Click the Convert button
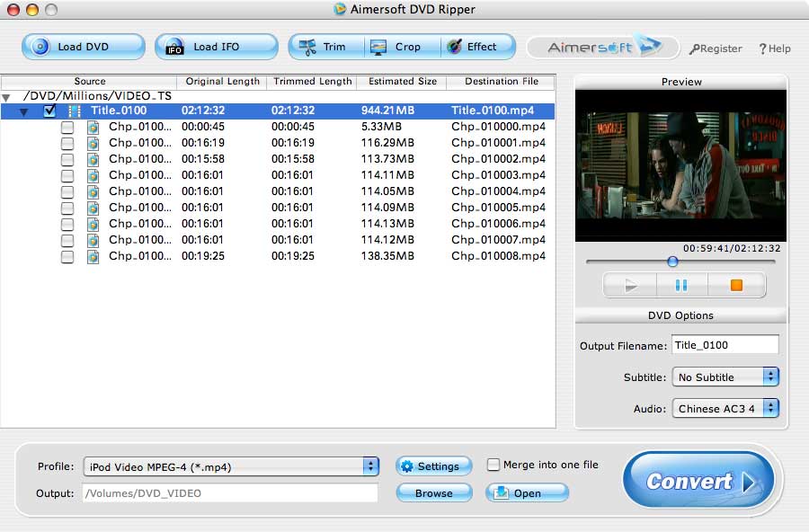Screen dimensions: 809x532 point(698,481)
